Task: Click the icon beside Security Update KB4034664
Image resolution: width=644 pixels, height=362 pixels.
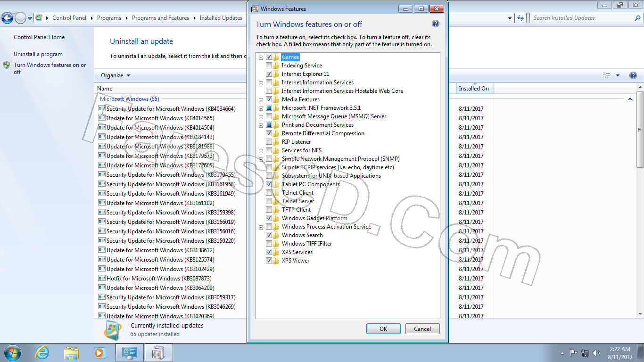Action: point(101,109)
